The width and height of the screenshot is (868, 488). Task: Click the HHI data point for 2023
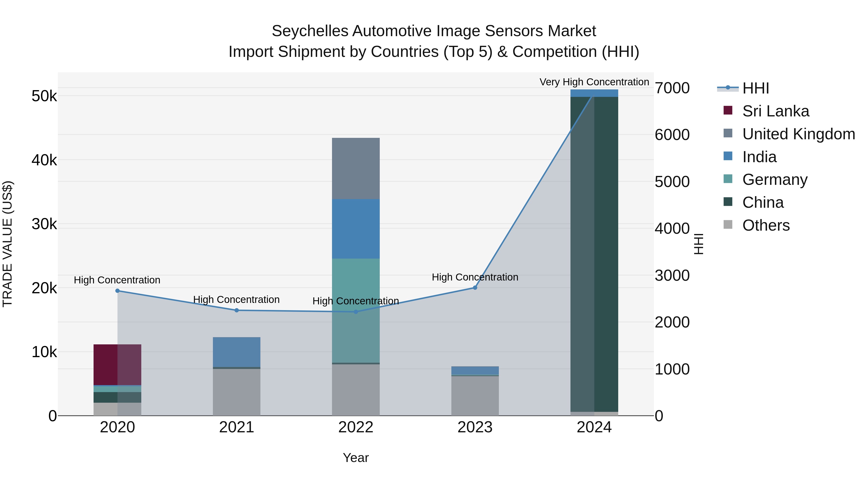point(475,287)
